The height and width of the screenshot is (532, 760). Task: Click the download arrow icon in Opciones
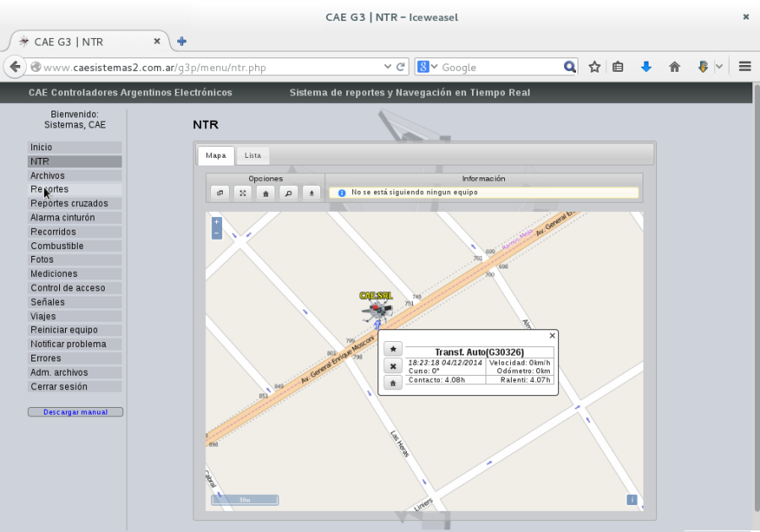click(x=312, y=193)
